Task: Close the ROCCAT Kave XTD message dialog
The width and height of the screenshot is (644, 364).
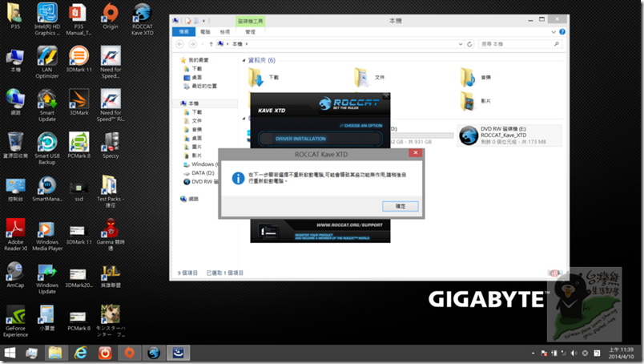Action: [x=416, y=152]
